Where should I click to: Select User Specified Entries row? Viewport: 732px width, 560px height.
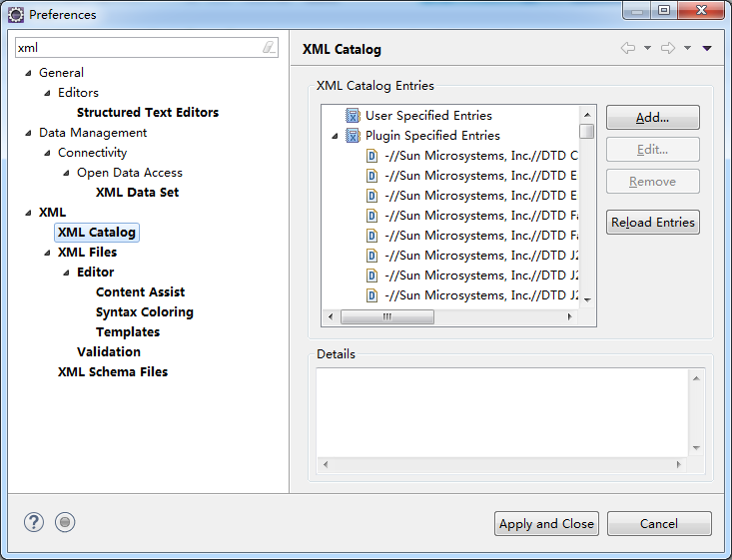tap(428, 115)
